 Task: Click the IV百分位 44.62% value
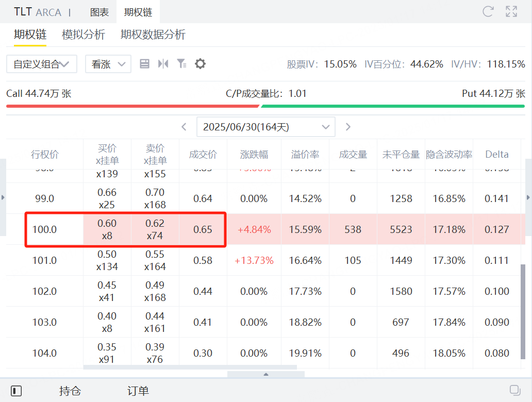click(427, 64)
